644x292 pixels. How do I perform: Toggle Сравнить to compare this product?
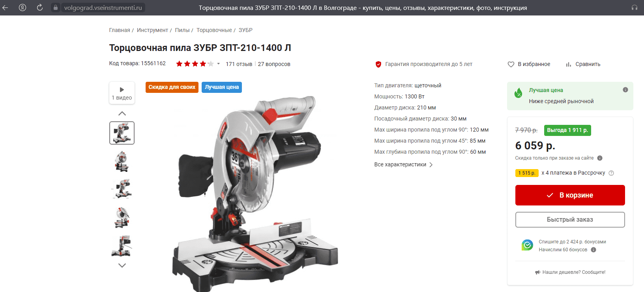click(583, 64)
